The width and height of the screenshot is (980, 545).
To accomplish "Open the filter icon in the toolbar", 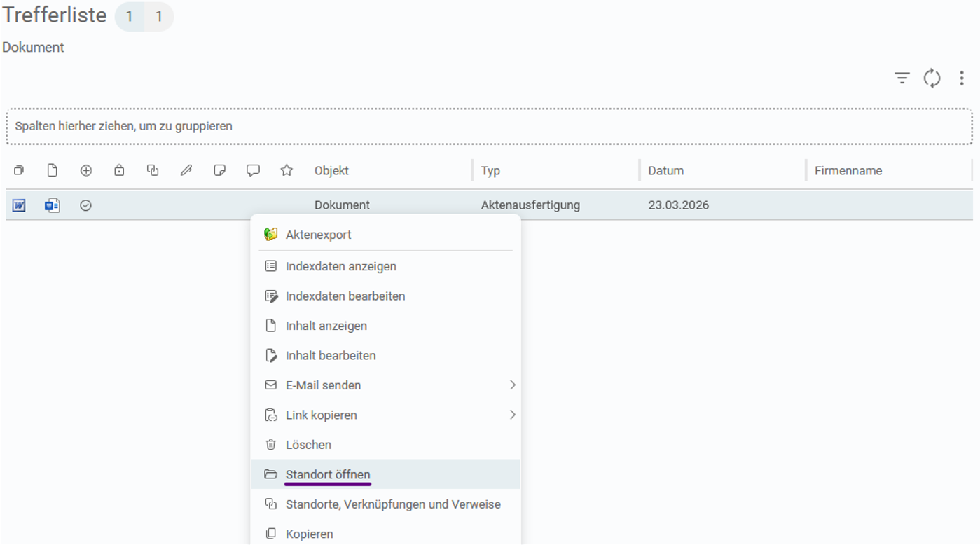I will click(x=902, y=78).
